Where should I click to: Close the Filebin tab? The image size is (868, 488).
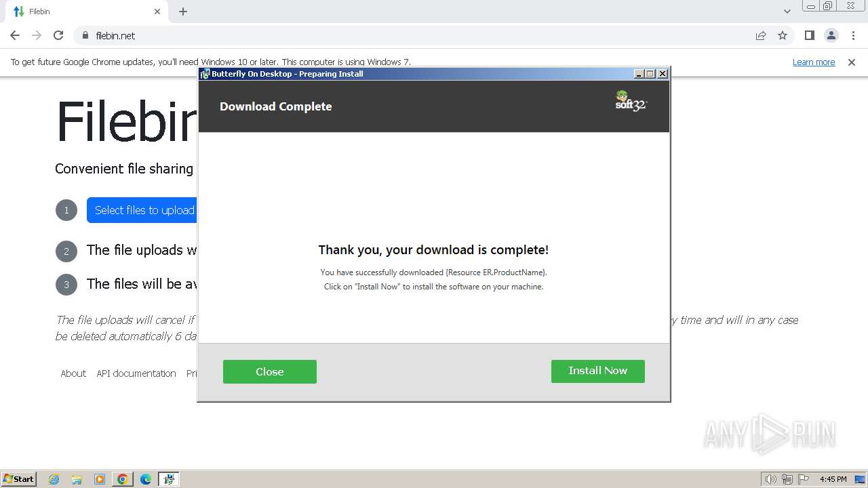point(157,12)
